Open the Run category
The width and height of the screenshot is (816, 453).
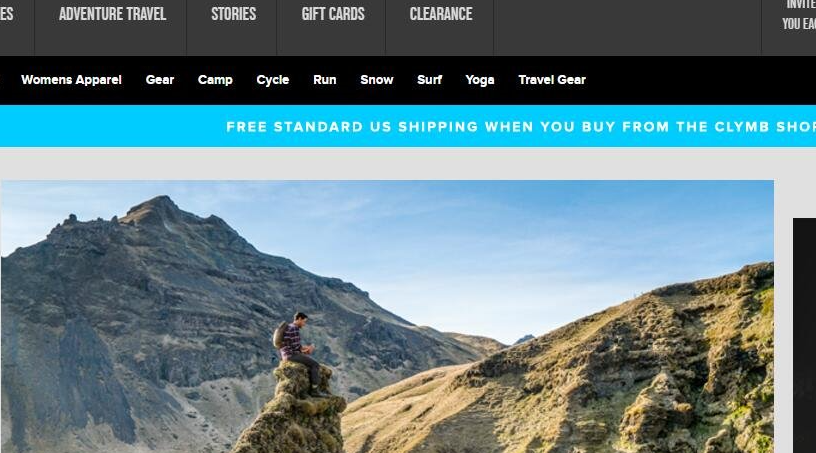[325, 80]
